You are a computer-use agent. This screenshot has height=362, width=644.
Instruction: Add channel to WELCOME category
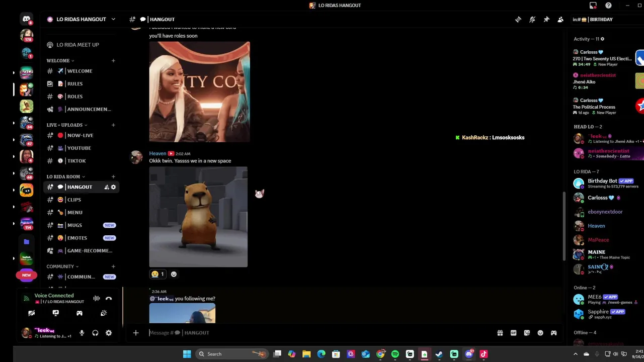click(x=113, y=61)
